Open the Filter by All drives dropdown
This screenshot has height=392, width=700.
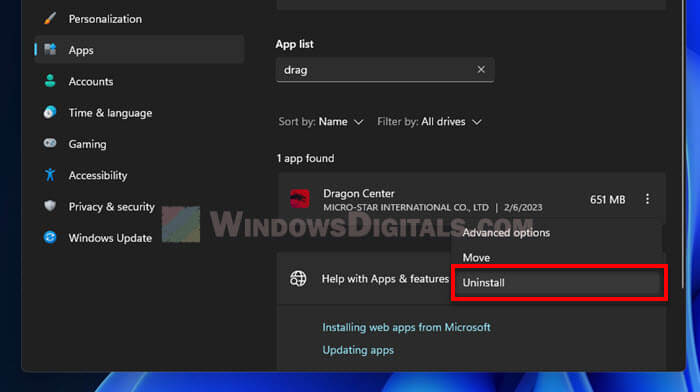429,121
